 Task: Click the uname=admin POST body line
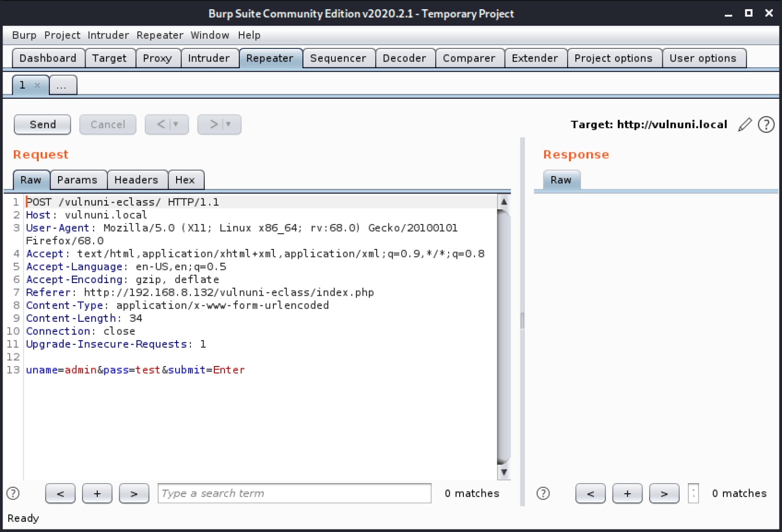(x=135, y=370)
